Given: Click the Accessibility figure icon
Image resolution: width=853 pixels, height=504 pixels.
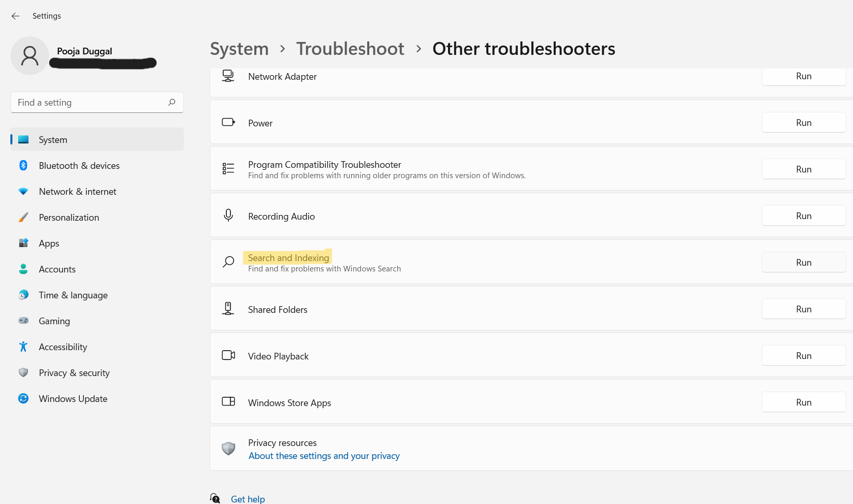Looking at the screenshot, I should [23, 347].
